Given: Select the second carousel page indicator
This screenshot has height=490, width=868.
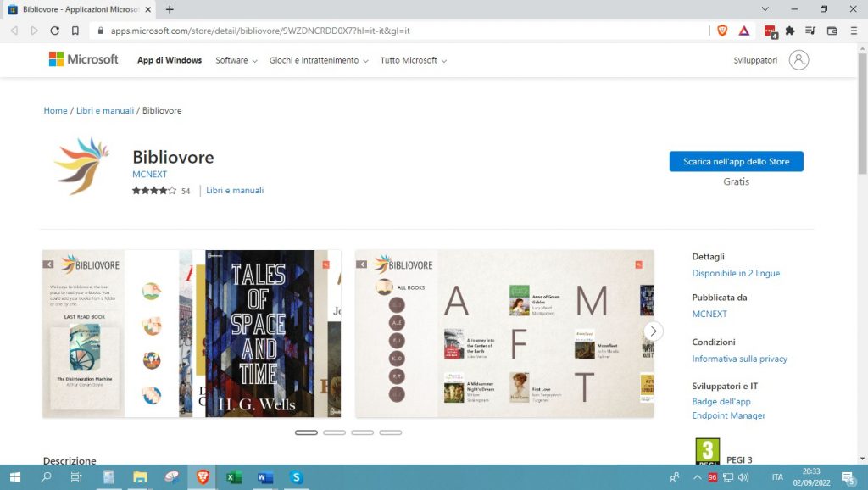Looking at the screenshot, I should tap(334, 432).
